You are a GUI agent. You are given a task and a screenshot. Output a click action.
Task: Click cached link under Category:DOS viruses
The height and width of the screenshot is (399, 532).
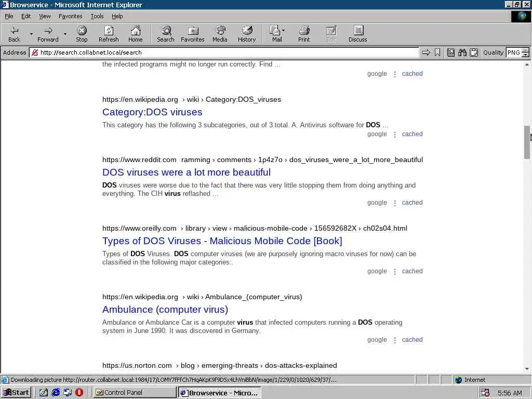[x=412, y=134]
